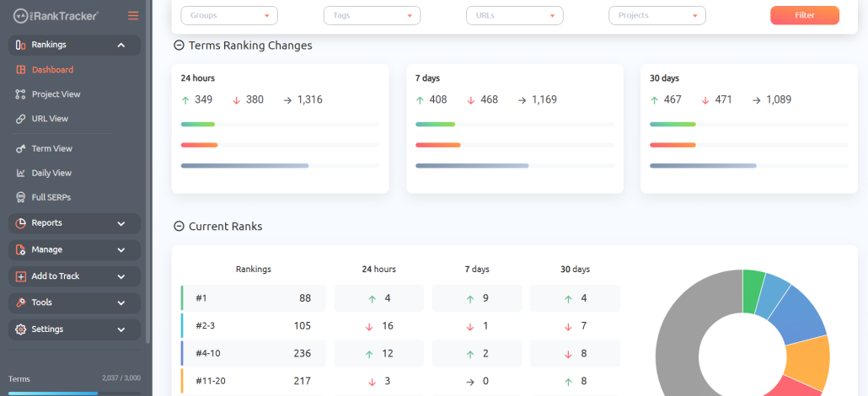
Task: Collapse the Rankings sidebar menu chevron
Action: [x=121, y=45]
